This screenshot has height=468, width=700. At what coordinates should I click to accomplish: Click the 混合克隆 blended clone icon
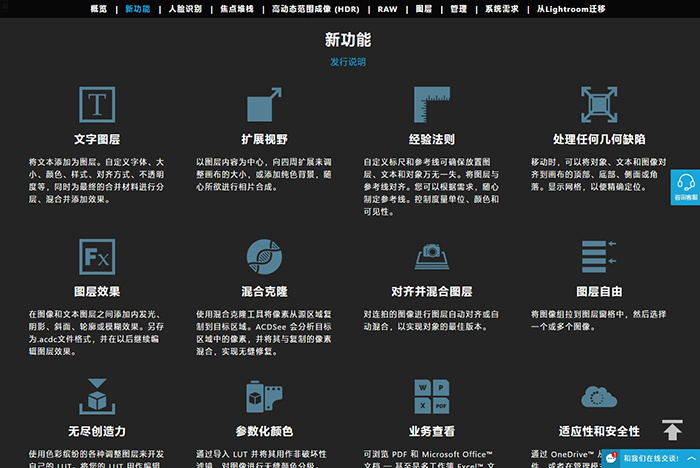coord(264,257)
